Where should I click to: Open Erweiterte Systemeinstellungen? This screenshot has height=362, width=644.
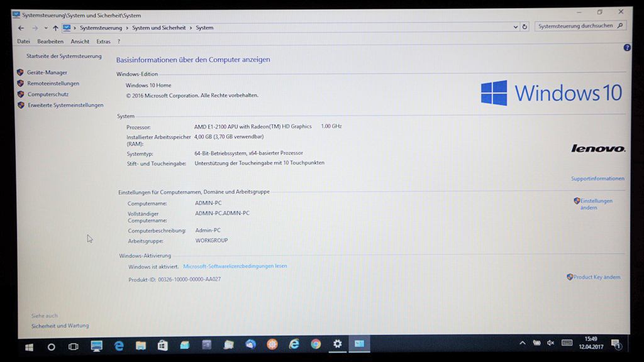coord(65,105)
